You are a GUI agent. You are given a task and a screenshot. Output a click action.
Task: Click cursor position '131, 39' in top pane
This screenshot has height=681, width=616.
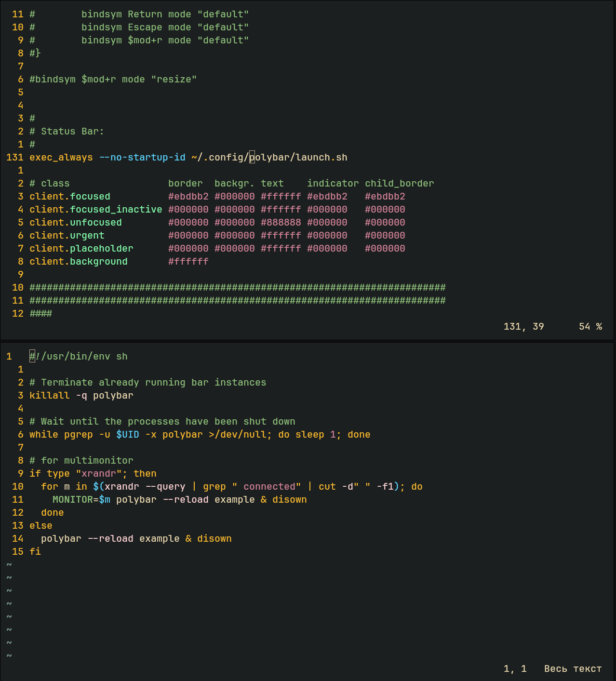point(524,327)
